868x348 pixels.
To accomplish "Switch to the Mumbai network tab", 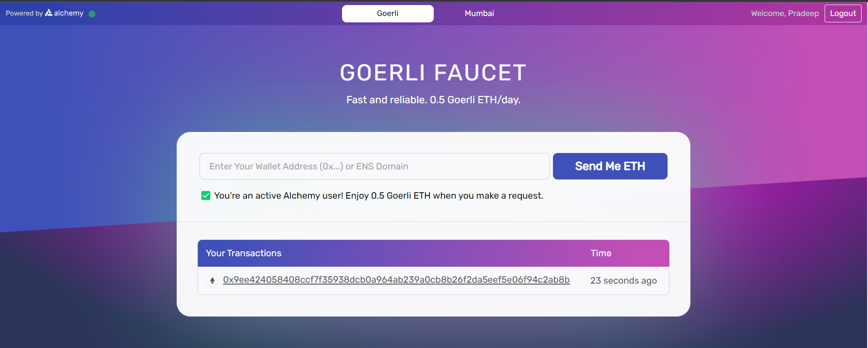I will pos(479,14).
